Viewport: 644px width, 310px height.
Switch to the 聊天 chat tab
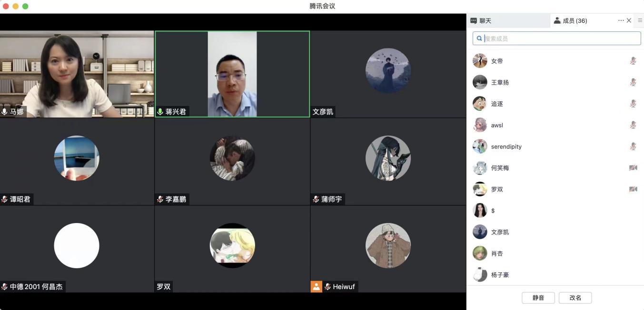pyautogui.click(x=481, y=20)
